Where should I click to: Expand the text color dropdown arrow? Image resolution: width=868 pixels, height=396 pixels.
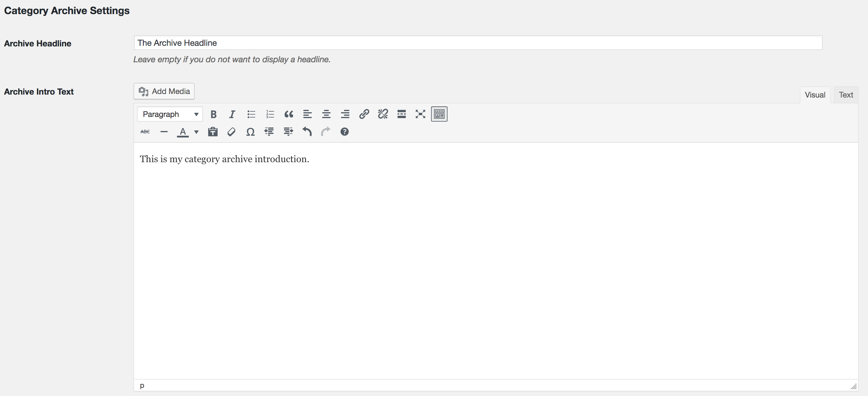coord(196,132)
